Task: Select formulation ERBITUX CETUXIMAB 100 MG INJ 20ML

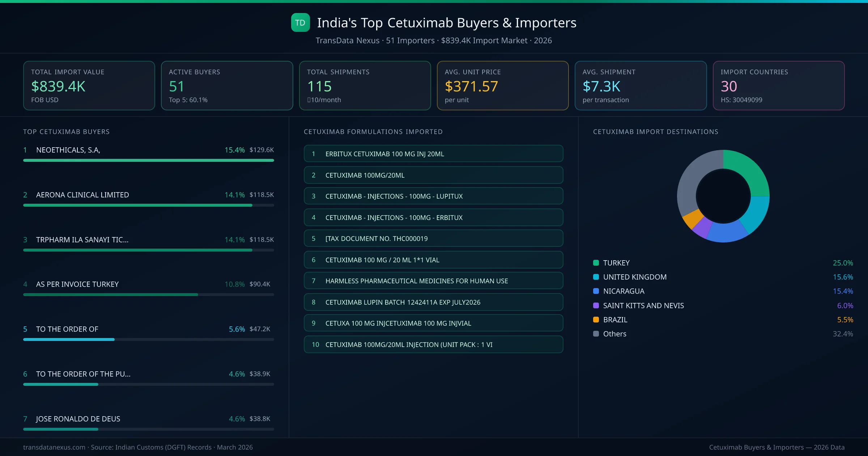Action: click(x=433, y=153)
